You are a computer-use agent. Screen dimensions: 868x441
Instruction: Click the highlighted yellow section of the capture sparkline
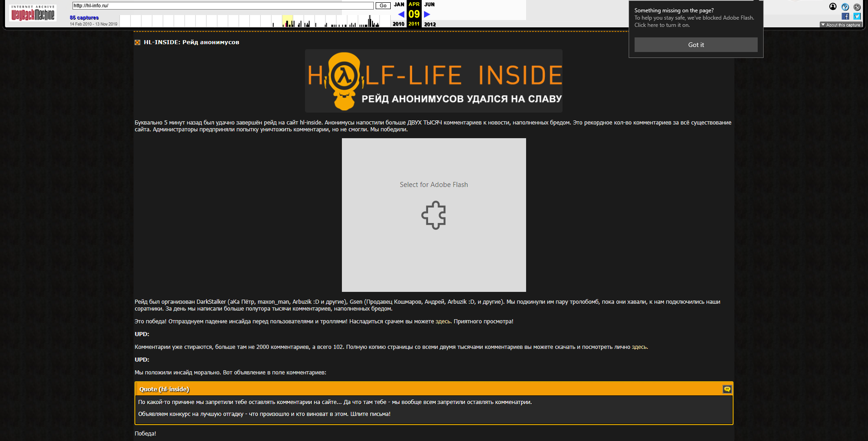tap(287, 21)
